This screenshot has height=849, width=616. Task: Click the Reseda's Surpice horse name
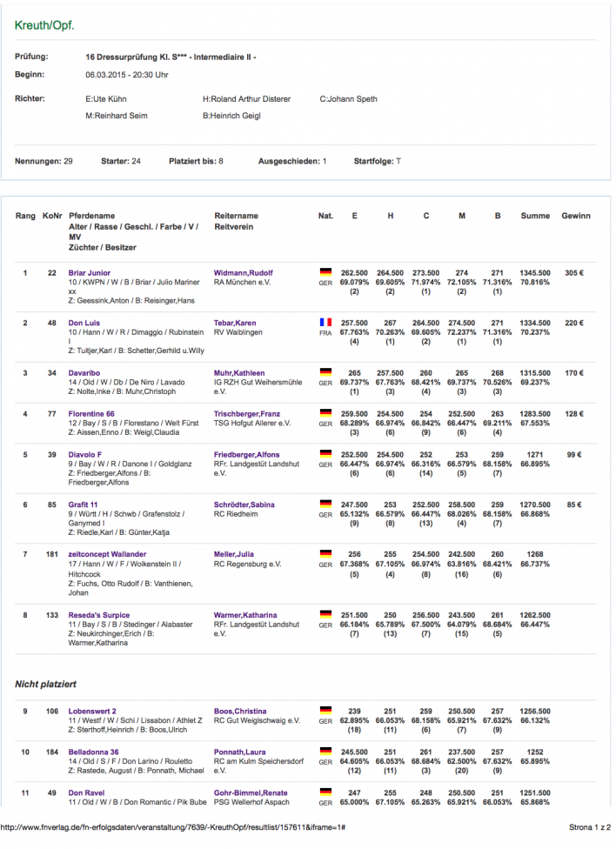point(98,615)
